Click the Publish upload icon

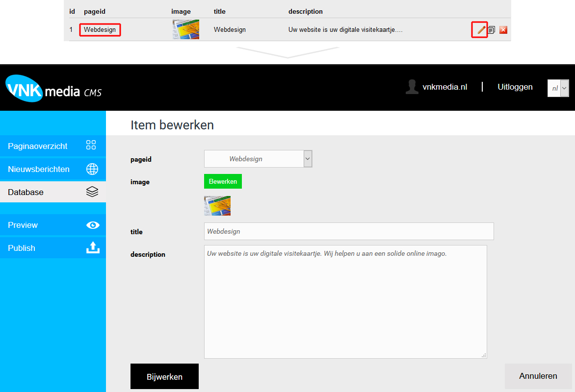pos(92,248)
